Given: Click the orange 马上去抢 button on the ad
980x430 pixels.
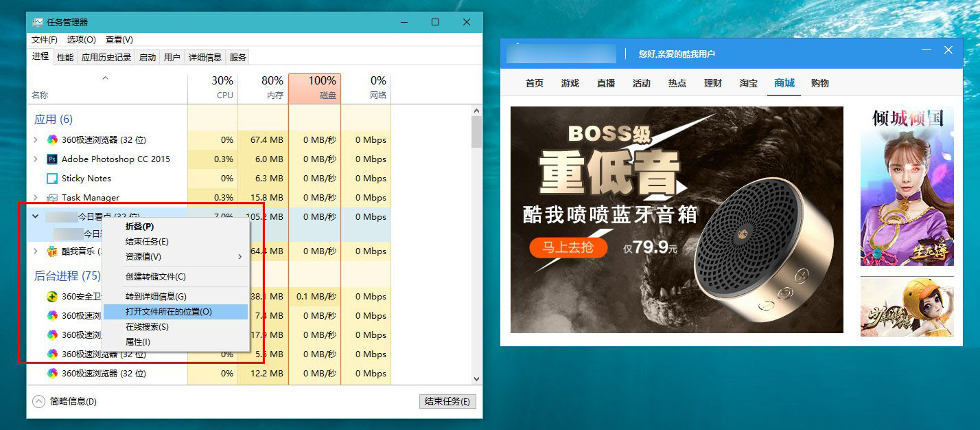Looking at the screenshot, I should click(x=568, y=247).
